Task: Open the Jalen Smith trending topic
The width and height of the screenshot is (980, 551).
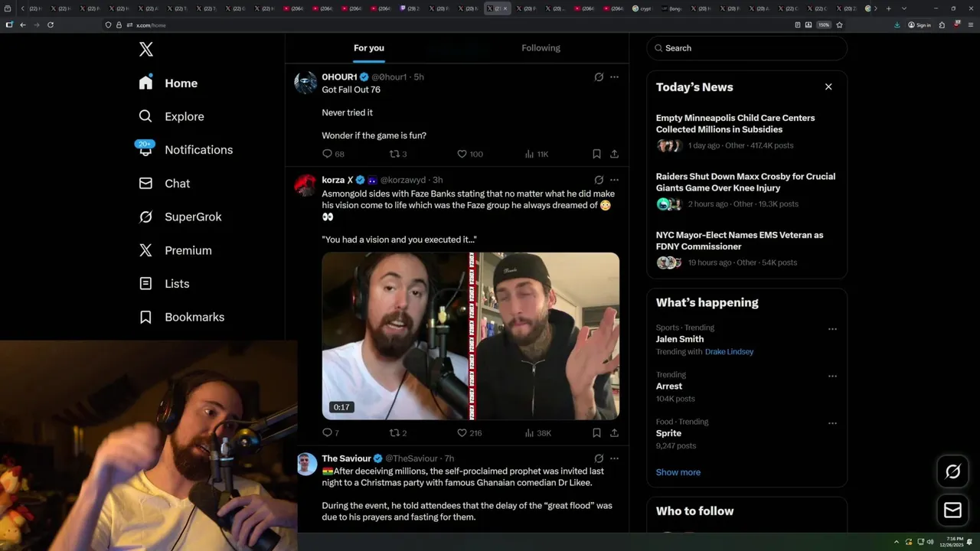Action: point(680,339)
